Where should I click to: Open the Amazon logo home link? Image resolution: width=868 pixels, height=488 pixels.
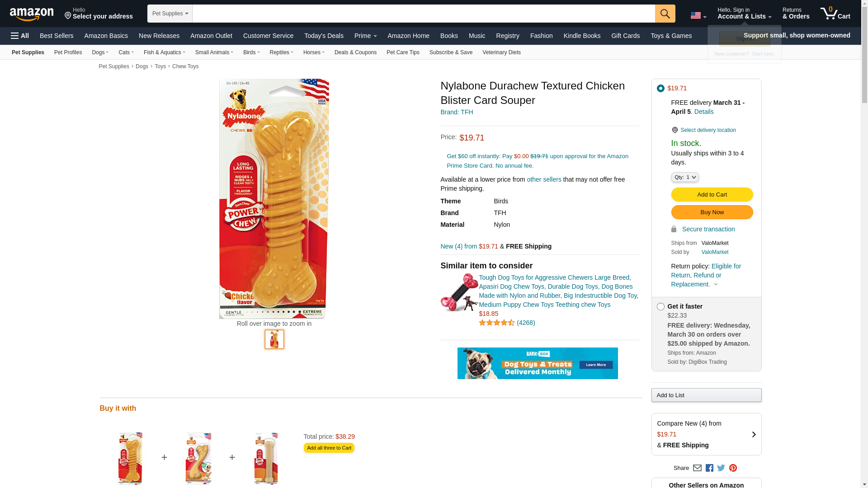[x=32, y=14]
